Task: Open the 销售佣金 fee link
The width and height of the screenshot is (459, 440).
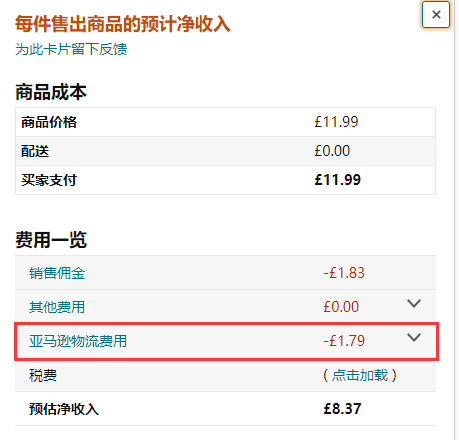Action: click(x=57, y=273)
